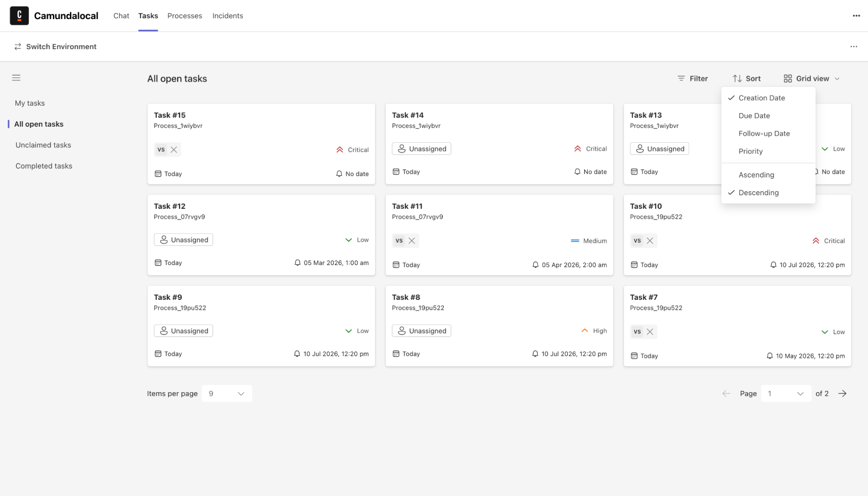This screenshot has height=496, width=868.
Task: Go to the next page arrow
Action: (x=842, y=394)
